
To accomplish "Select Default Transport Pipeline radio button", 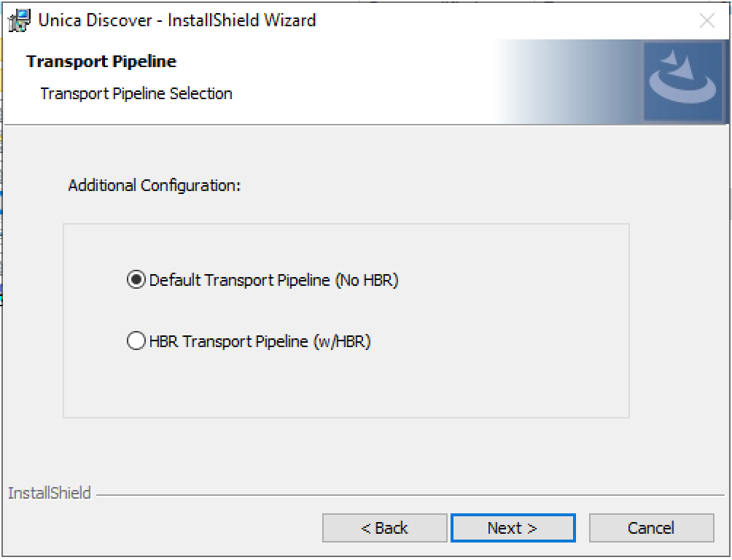I will click(136, 280).
